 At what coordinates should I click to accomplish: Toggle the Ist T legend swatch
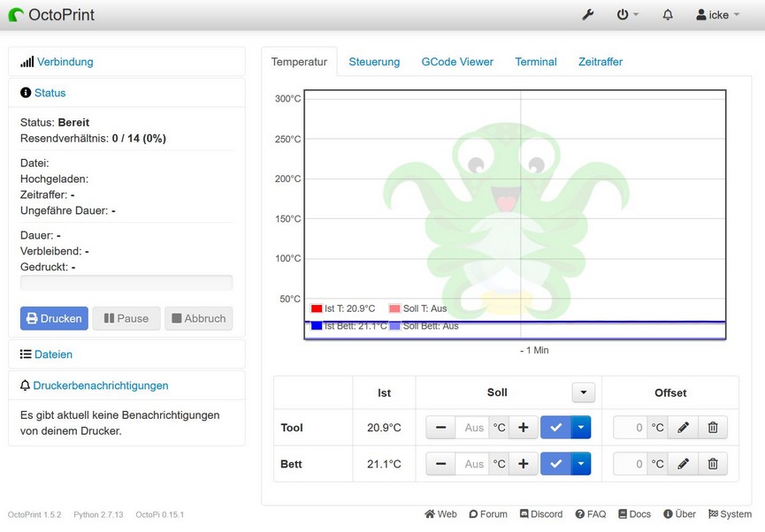tap(317, 308)
